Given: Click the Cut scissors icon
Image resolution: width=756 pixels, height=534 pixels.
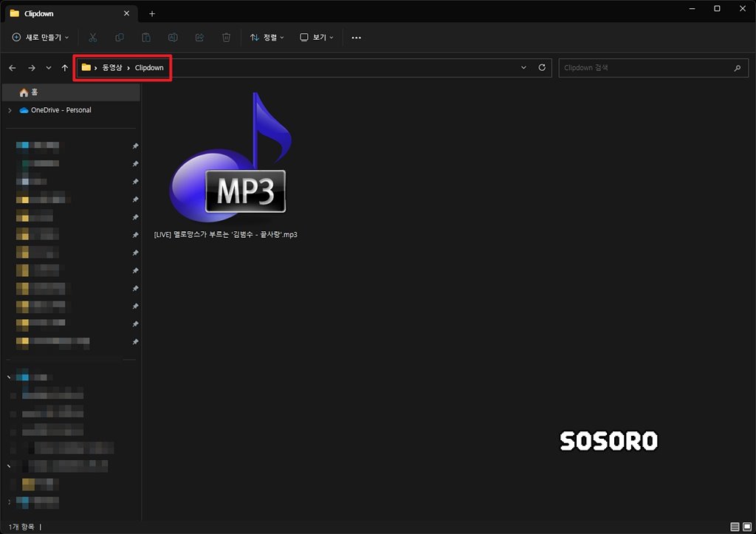Looking at the screenshot, I should (92, 37).
